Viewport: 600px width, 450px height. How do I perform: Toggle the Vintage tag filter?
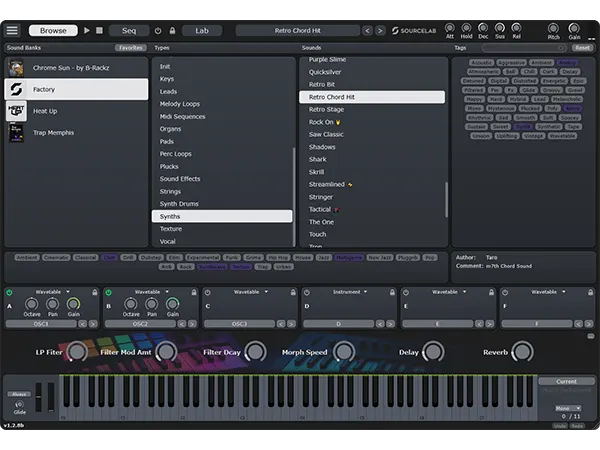click(533, 136)
